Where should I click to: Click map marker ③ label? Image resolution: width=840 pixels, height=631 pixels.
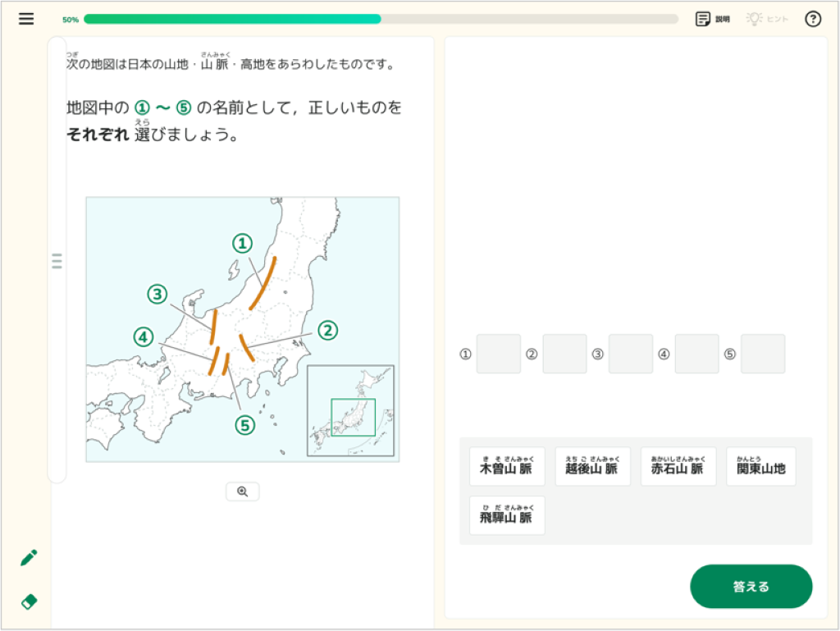pos(157,294)
